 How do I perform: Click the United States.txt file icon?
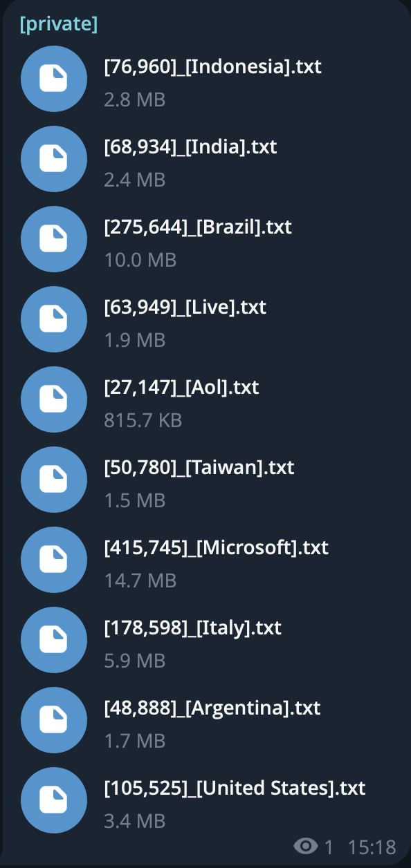point(54,800)
